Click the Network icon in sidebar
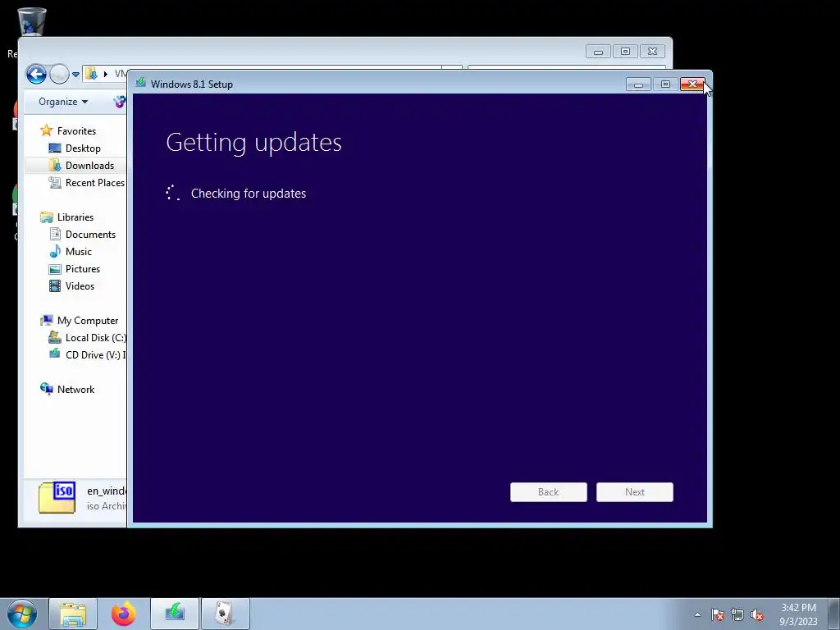This screenshot has height=630, width=840. click(47, 389)
